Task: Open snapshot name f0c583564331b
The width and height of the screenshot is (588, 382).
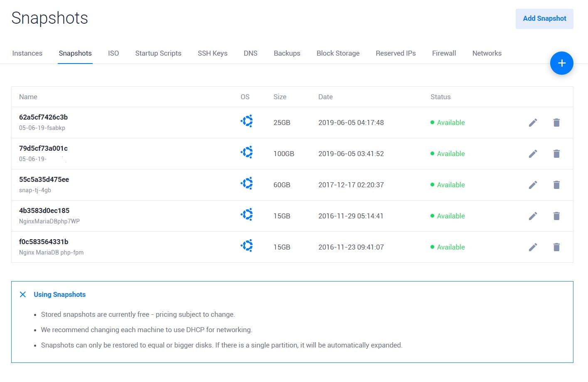Action: [44, 242]
